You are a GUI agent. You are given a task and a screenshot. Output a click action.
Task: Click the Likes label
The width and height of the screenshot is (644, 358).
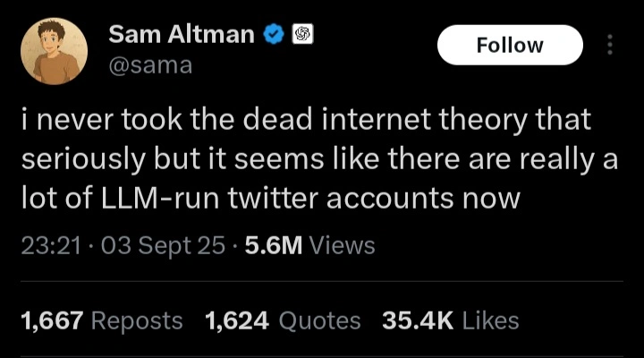tap(488, 320)
